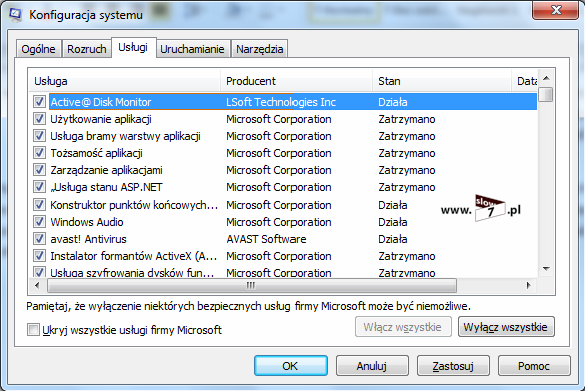Click the Włącz wszystkie button
This screenshot has width=585, height=391.
[403, 327]
